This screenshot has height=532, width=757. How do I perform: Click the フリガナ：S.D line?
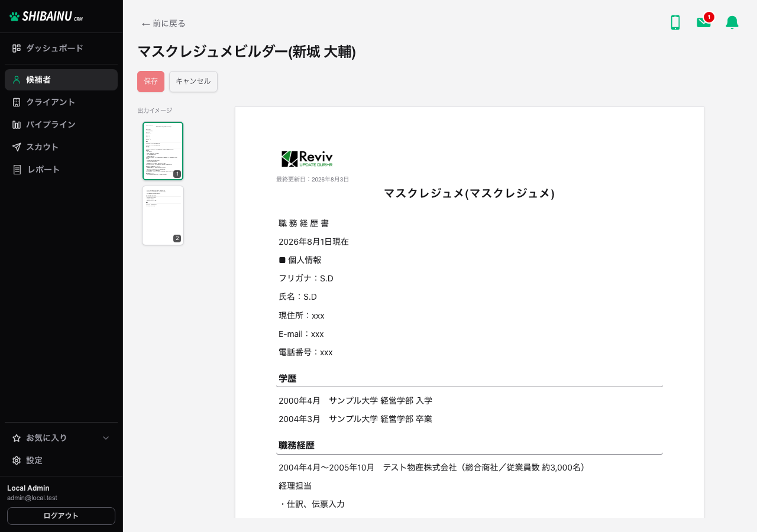tap(306, 278)
